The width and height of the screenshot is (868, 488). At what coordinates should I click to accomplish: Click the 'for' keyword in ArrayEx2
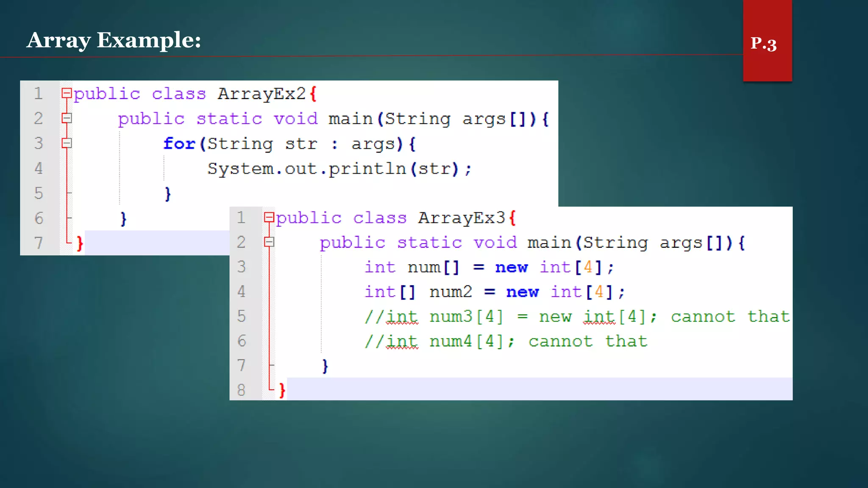point(179,144)
